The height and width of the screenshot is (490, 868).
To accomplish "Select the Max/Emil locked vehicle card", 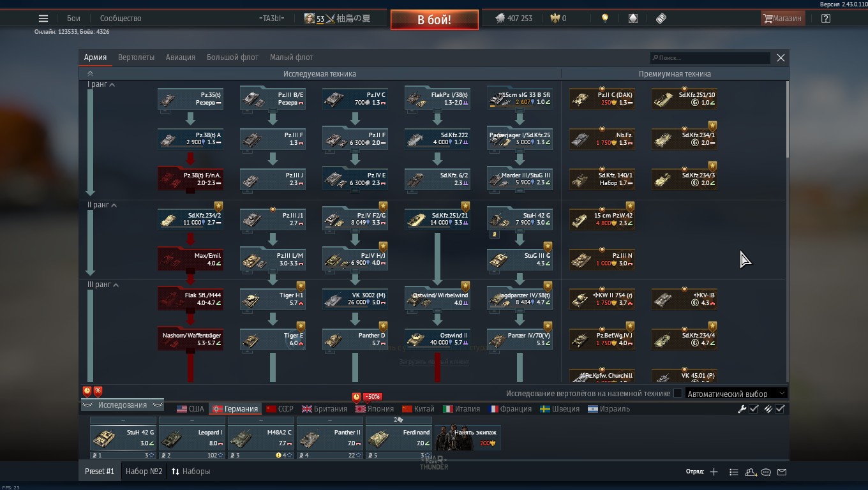I will 190,259.
